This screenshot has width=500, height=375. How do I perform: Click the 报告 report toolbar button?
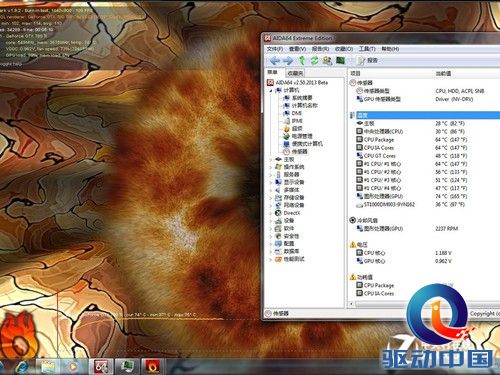click(x=368, y=60)
